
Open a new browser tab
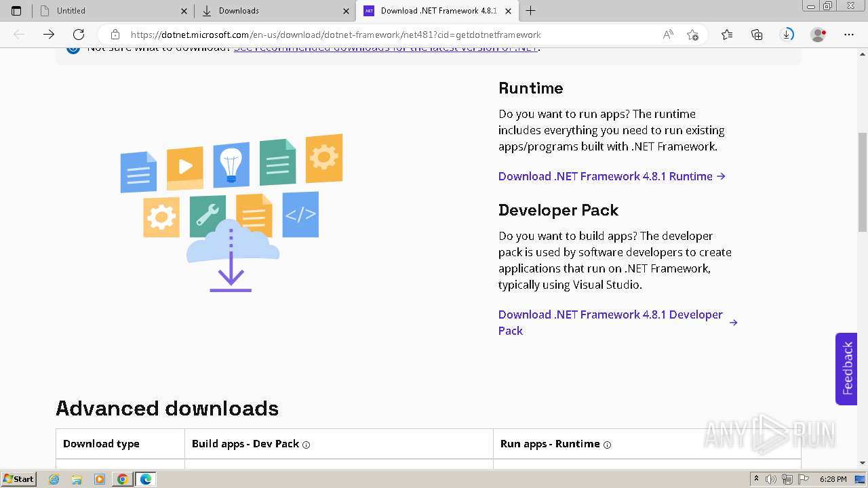coord(530,11)
